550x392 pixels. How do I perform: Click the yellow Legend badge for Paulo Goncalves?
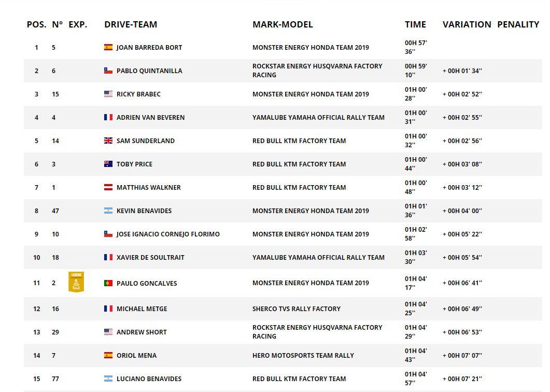[x=76, y=282]
